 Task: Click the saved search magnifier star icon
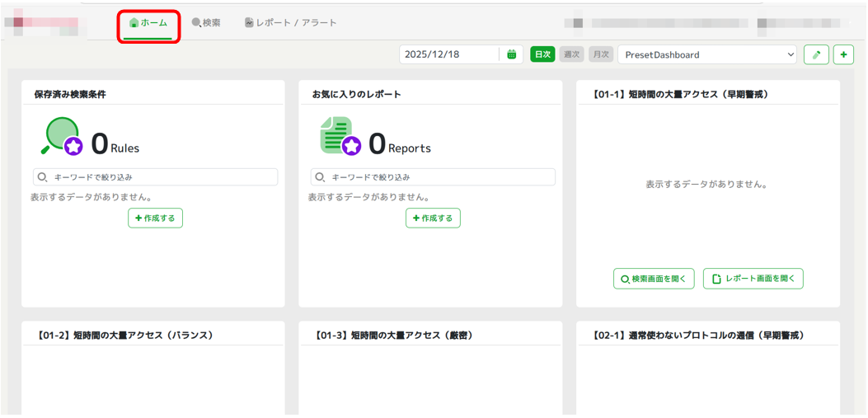[62, 136]
